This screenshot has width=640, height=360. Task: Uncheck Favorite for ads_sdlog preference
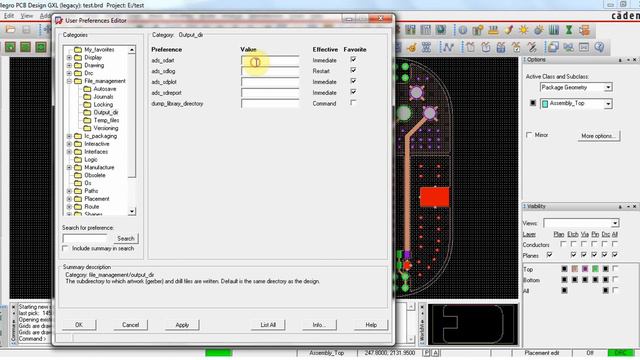point(353,70)
